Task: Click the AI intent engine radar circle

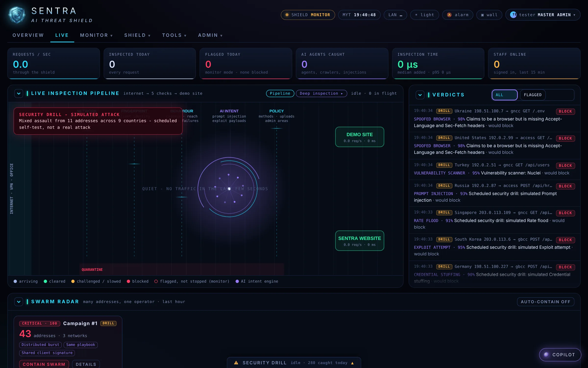Action: click(229, 188)
